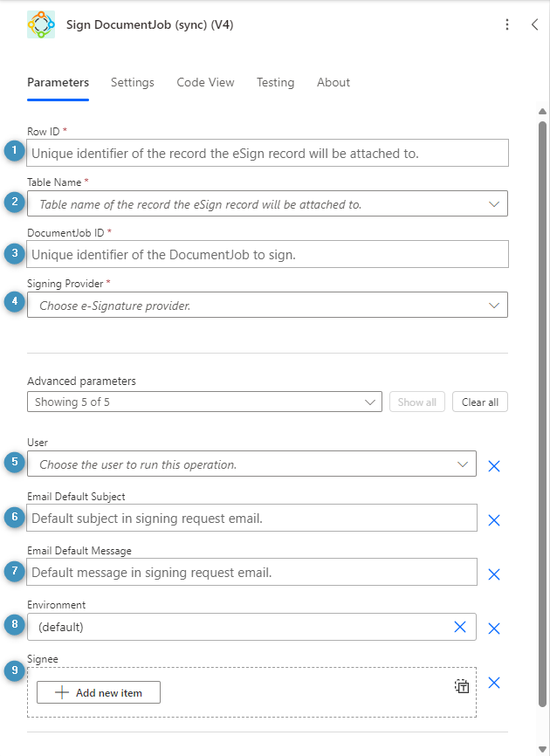The height and width of the screenshot is (756, 550).
Task: Click the scrollbar up arrow
Action: 542,112
